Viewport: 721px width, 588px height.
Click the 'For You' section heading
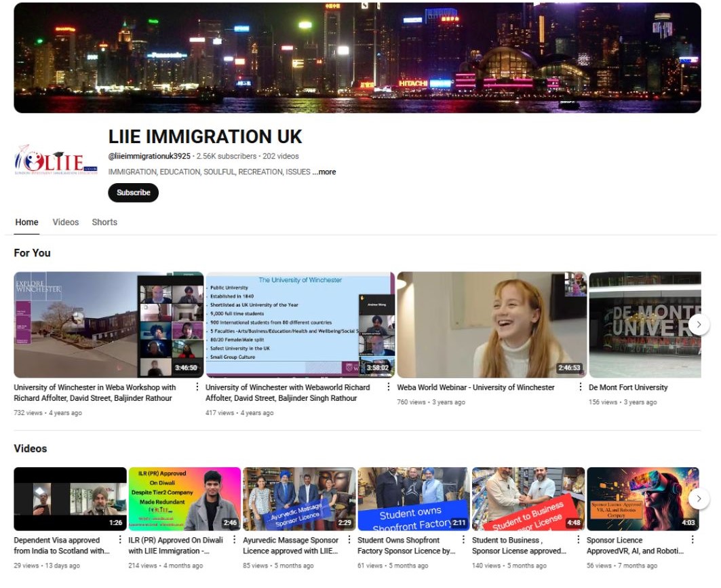point(32,253)
